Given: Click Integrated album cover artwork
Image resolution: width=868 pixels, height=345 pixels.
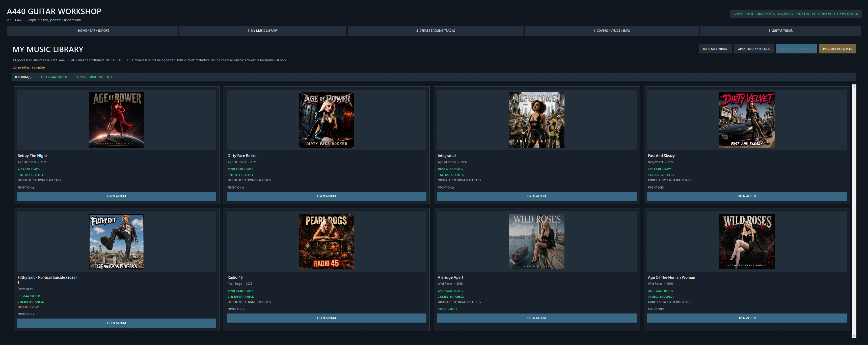Looking at the screenshot, I should pyautogui.click(x=537, y=120).
